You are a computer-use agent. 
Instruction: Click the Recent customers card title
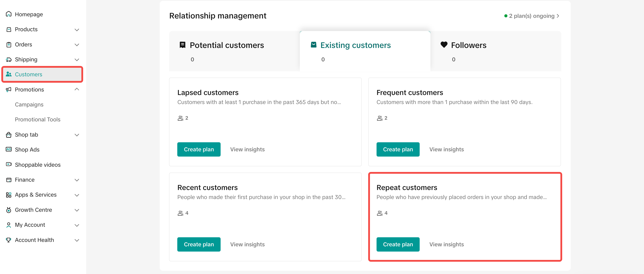207,188
